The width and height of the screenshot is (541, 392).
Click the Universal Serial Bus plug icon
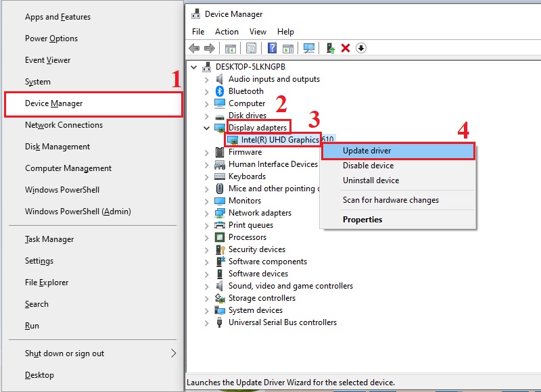click(x=219, y=322)
